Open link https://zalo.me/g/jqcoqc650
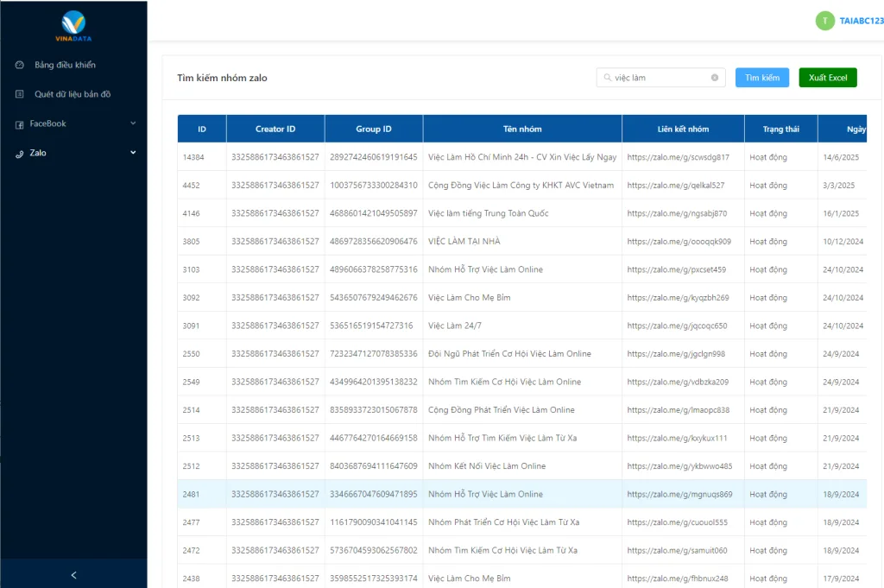This screenshot has height=588, width=884. tap(677, 326)
